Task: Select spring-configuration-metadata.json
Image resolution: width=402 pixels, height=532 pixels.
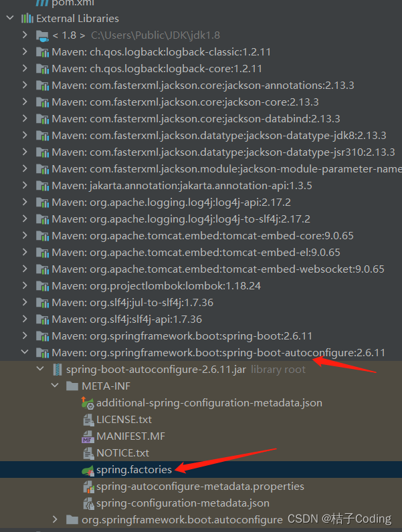Action: pyautogui.click(x=183, y=503)
